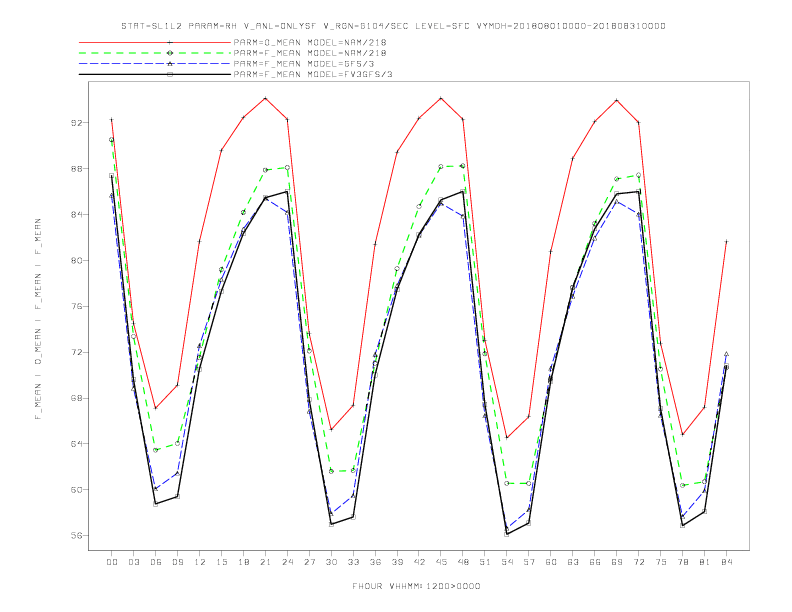This screenshot has width=792, height=612.
Task: Click the x-axis title FHOUR VHHMM:1200>0000
Action: click(x=416, y=586)
